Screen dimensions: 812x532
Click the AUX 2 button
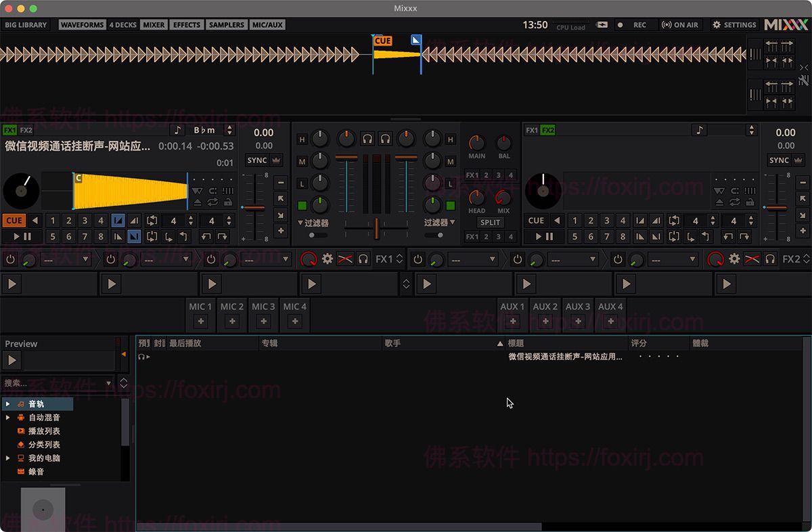tap(545, 307)
